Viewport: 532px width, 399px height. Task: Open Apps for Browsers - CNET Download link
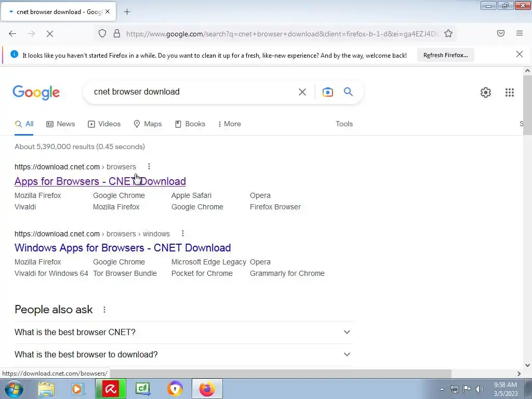coord(100,181)
